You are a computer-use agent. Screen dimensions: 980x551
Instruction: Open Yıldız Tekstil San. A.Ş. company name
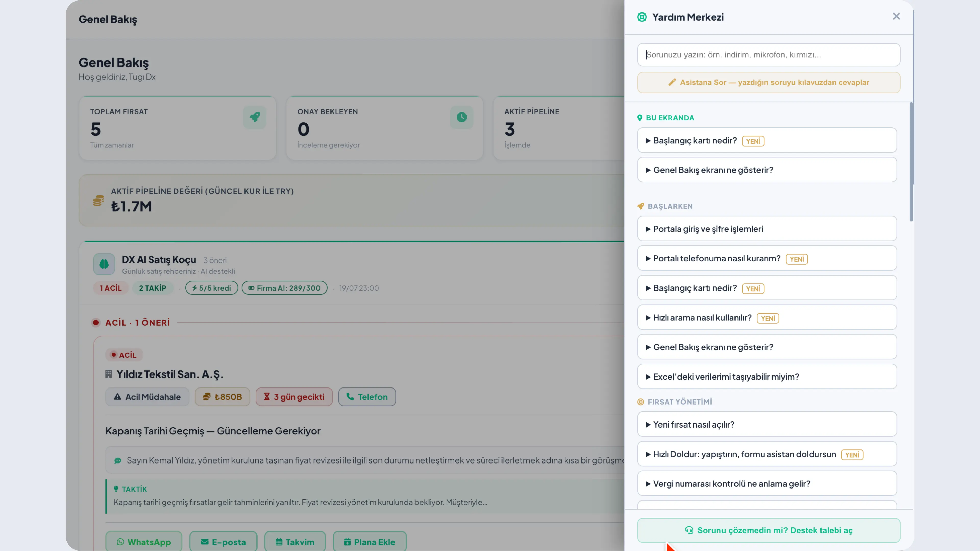pos(170,374)
